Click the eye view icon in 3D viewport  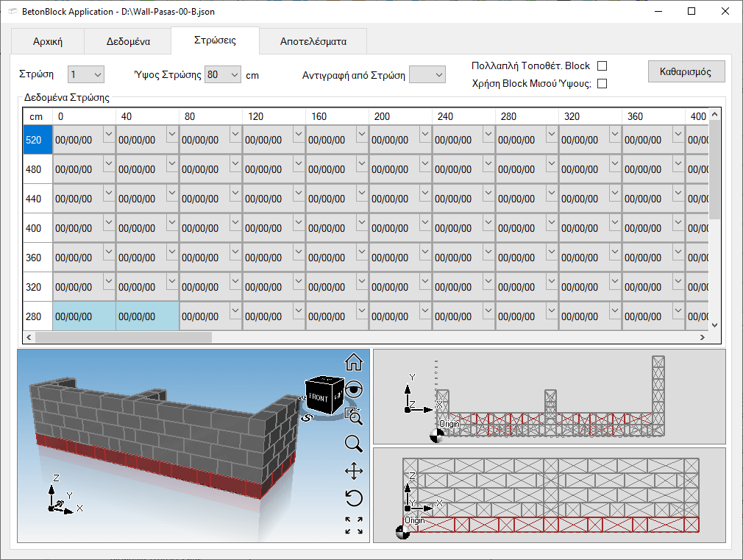click(354, 389)
